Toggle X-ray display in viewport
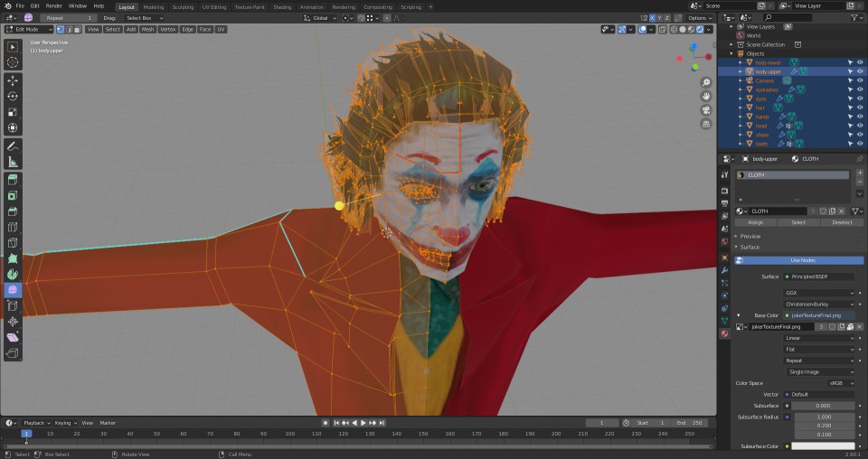This screenshot has width=868, height=459. click(x=663, y=29)
